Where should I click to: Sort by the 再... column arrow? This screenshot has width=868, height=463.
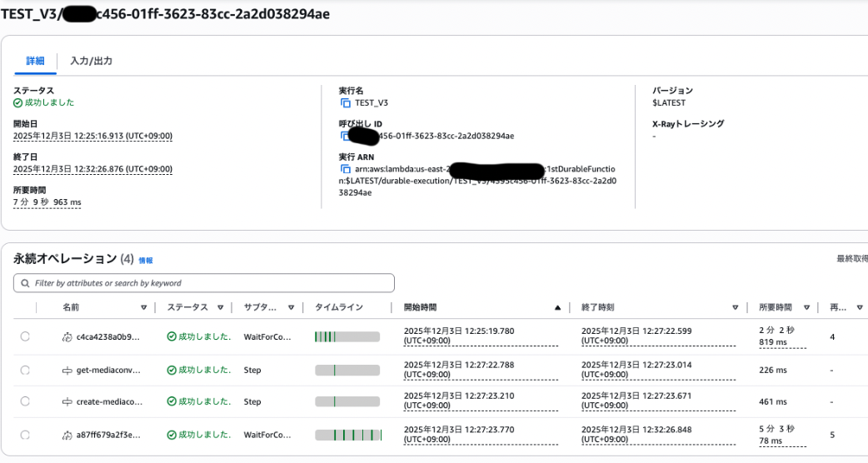(x=860, y=307)
